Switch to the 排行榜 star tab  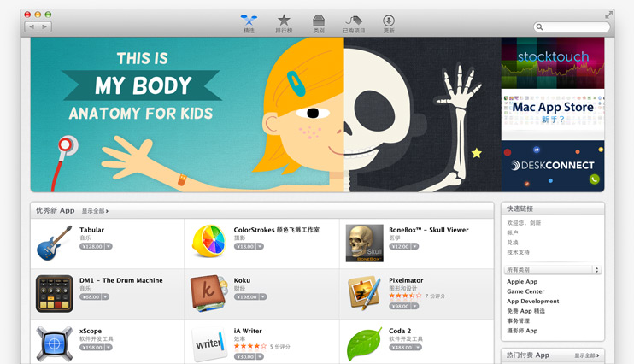[284, 24]
